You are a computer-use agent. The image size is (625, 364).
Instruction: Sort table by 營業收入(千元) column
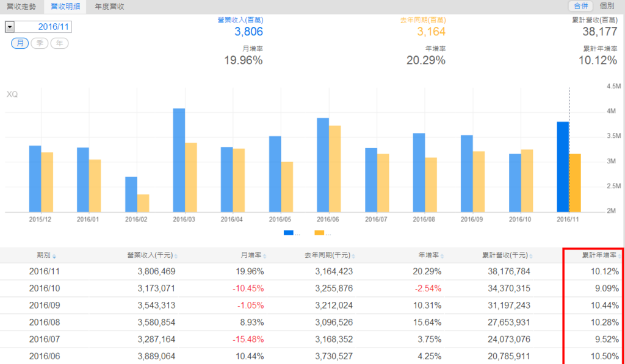point(152,255)
